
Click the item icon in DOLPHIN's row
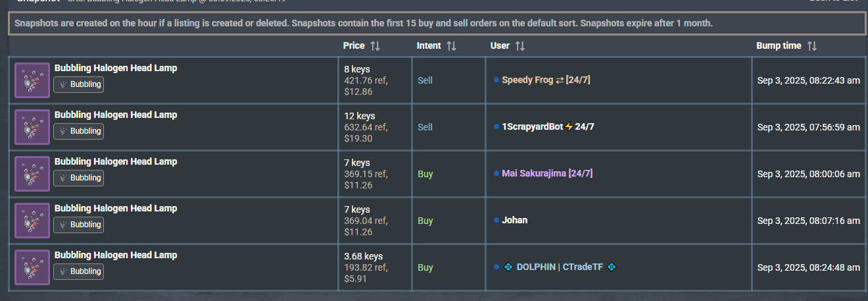point(32,267)
